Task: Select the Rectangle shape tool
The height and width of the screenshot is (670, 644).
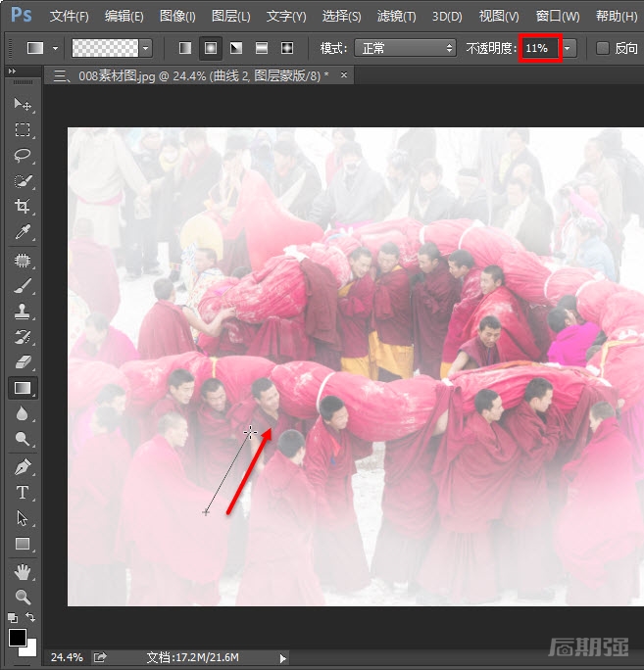Action: 23,544
